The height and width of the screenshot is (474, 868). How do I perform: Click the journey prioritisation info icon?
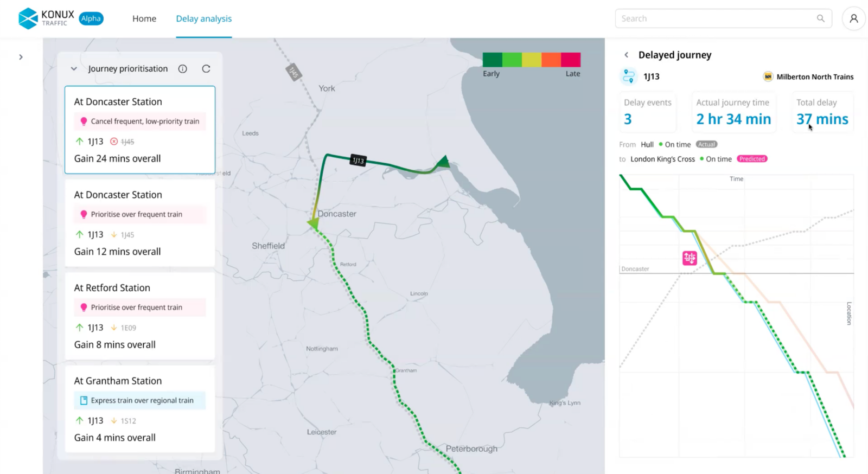(x=183, y=69)
